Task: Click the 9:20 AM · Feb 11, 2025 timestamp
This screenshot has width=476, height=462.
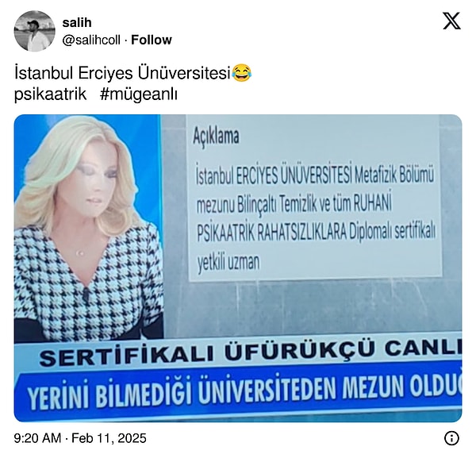Action: tap(80, 438)
